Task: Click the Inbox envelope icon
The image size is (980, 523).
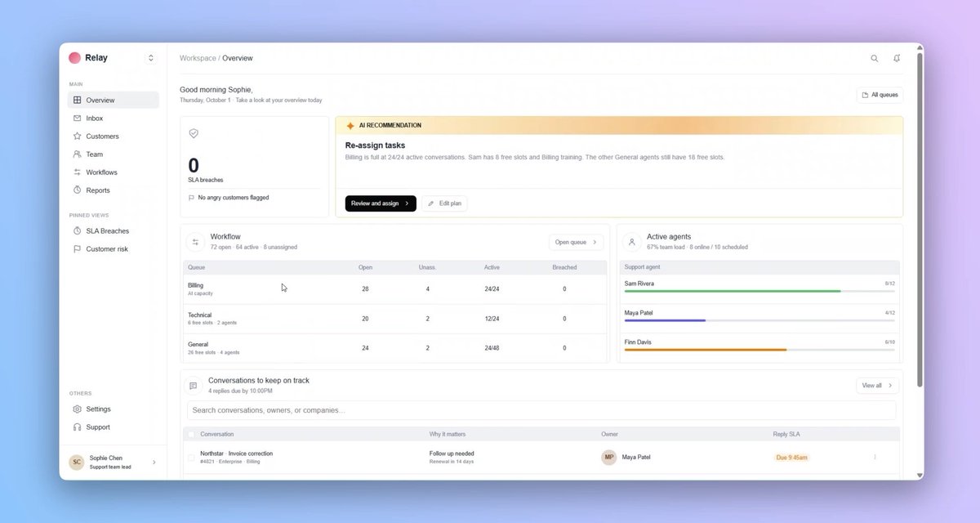Action: 77,118
